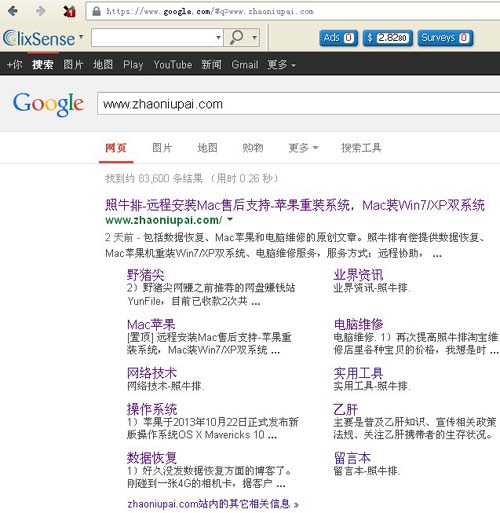Open the ClixSense logo dropdown arrow
This screenshot has height=513, width=500.
pyautogui.click(x=81, y=37)
